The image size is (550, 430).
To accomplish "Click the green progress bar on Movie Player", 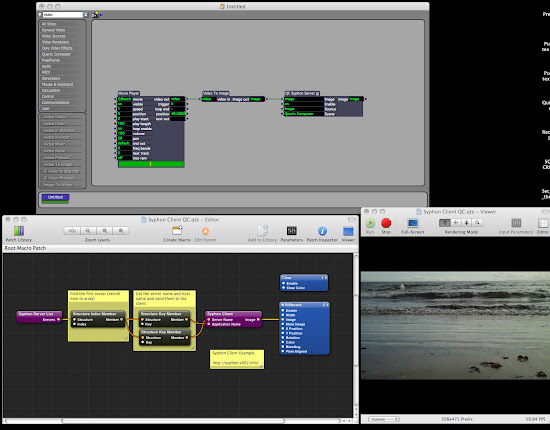I will click(x=151, y=164).
